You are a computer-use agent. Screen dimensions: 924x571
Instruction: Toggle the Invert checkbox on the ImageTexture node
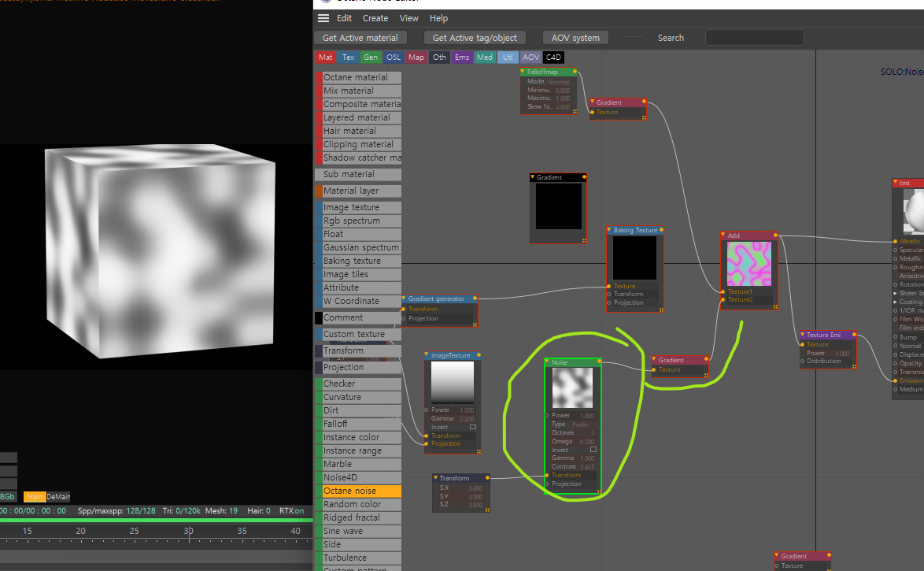point(472,427)
